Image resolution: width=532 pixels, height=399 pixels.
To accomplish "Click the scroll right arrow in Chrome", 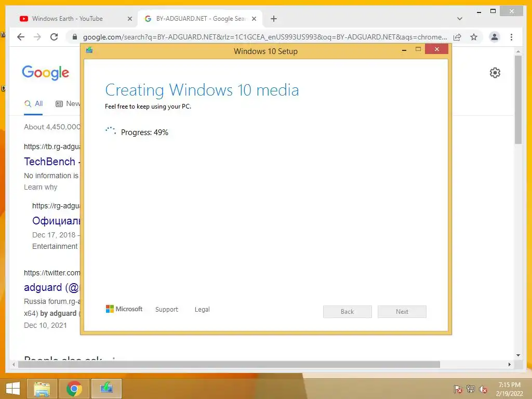I will [509, 364].
